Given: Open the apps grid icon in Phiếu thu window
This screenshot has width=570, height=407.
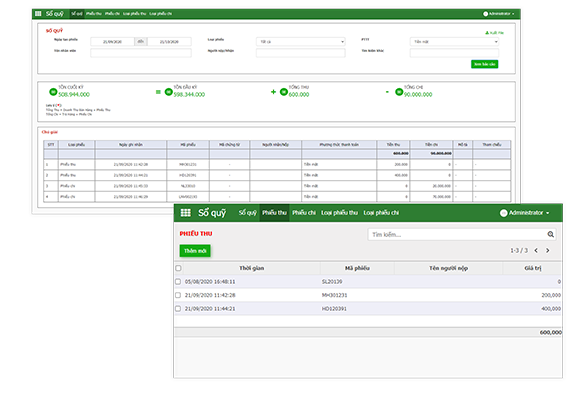Looking at the screenshot, I should (185, 213).
